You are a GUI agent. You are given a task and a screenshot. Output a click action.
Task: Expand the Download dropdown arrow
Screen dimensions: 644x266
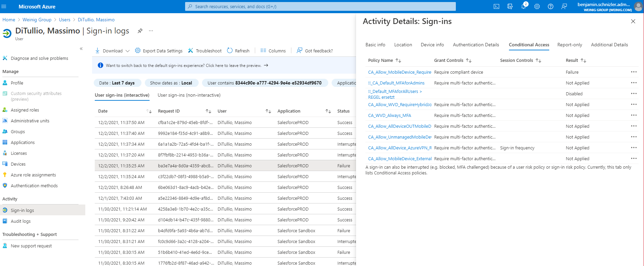click(128, 51)
